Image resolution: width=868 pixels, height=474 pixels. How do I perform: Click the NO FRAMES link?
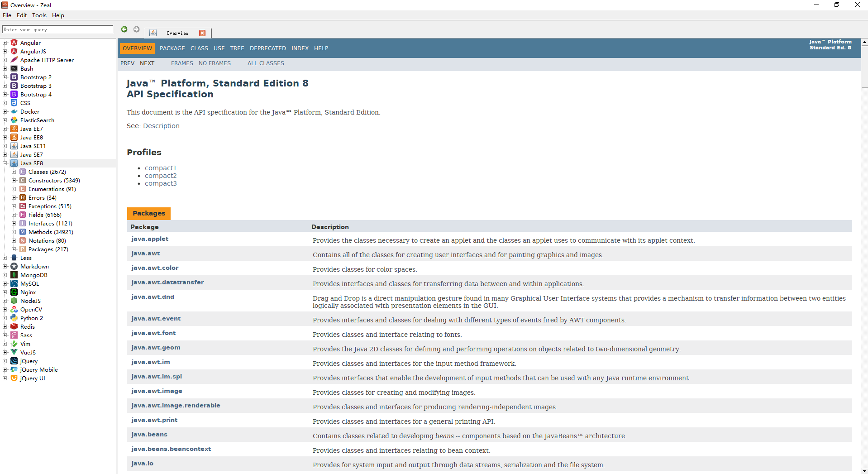click(x=215, y=63)
